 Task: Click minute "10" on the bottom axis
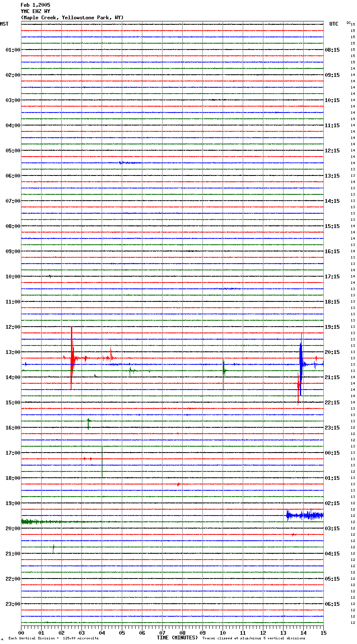coord(223,633)
